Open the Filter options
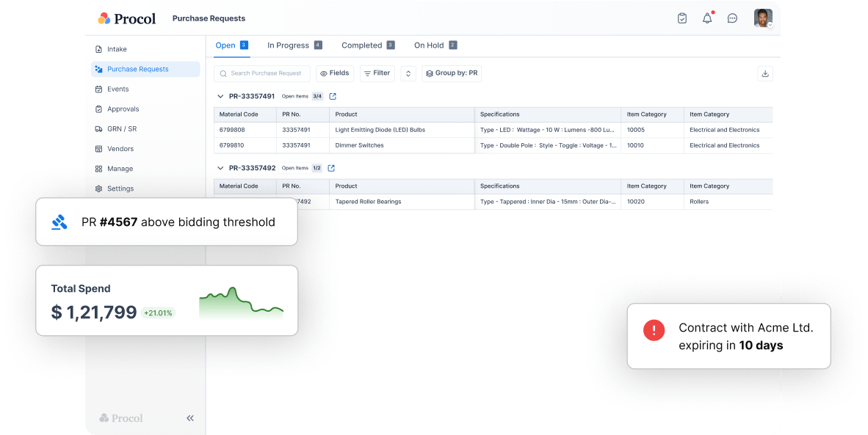Viewport: 868px width, 435px height. click(377, 73)
